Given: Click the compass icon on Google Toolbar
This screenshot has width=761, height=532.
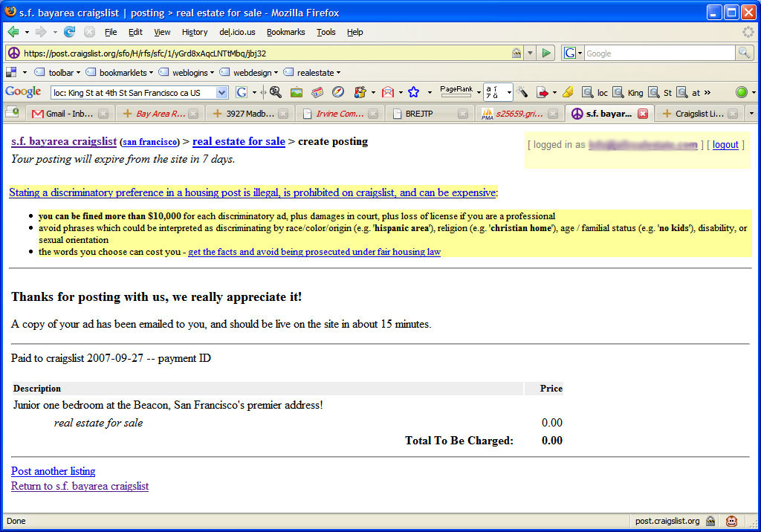Looking at the screenshot, I should [338, 92].
